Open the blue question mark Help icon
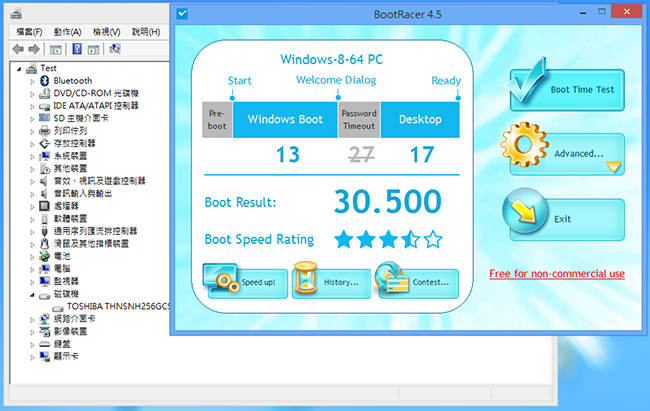Screen dimensions: 650x411 77,49
